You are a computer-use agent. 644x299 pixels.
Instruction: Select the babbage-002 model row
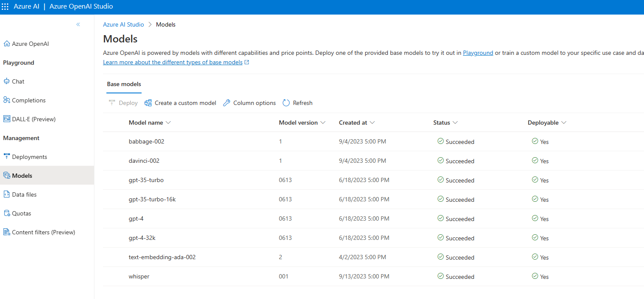373,141
